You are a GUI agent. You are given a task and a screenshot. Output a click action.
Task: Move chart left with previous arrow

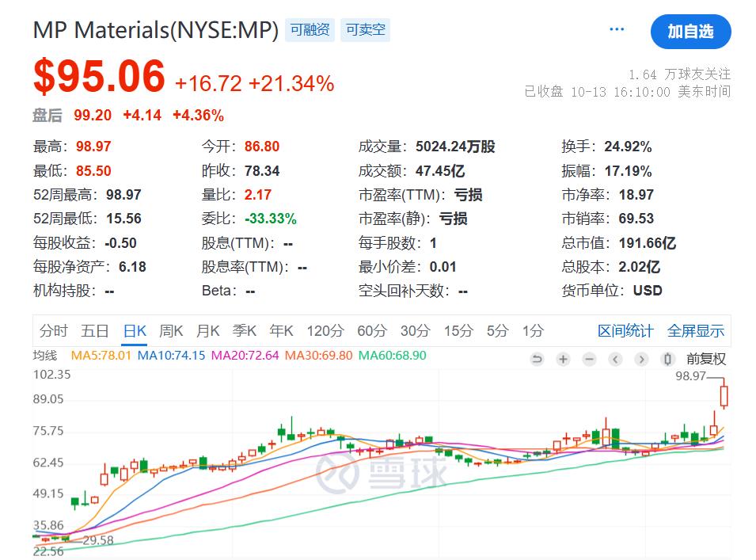pyautogui.click(x=615, y=359)
